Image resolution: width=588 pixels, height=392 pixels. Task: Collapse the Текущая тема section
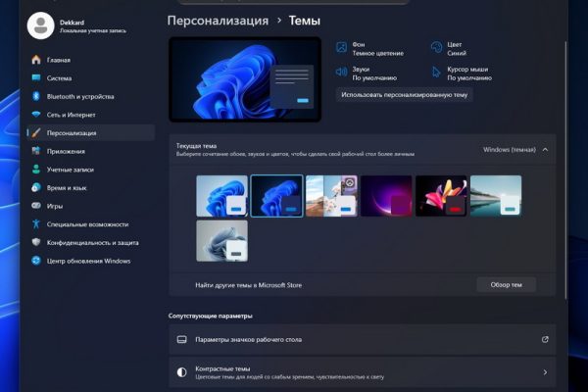[545, 150]
